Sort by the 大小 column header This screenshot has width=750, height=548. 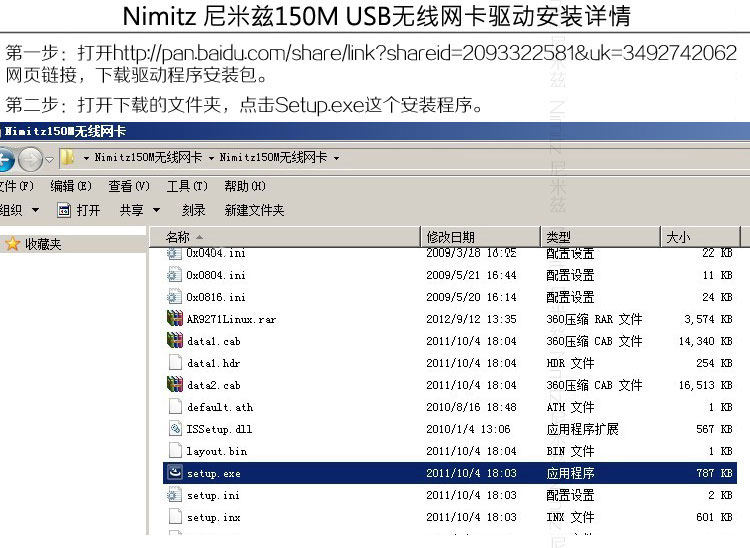(700, 237)
